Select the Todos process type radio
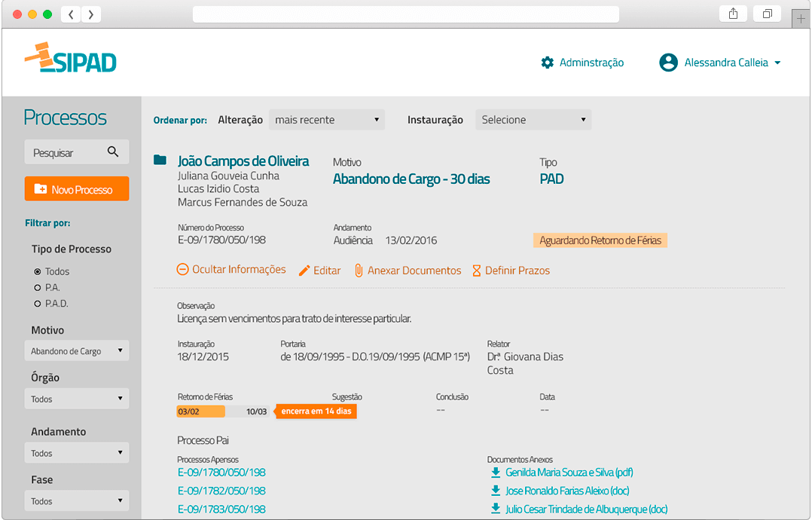The width and height of the screenshot is (812, 520). [38, 271]
